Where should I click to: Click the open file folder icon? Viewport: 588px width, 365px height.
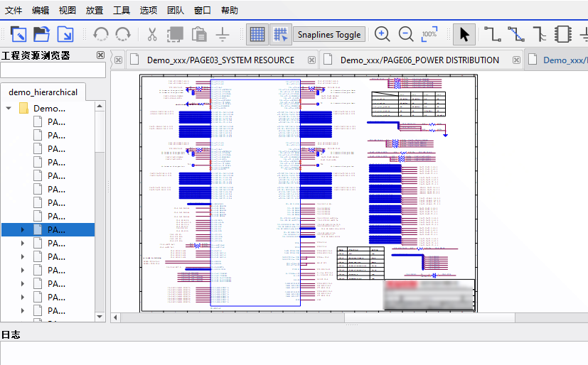click(x=42, y=34)
